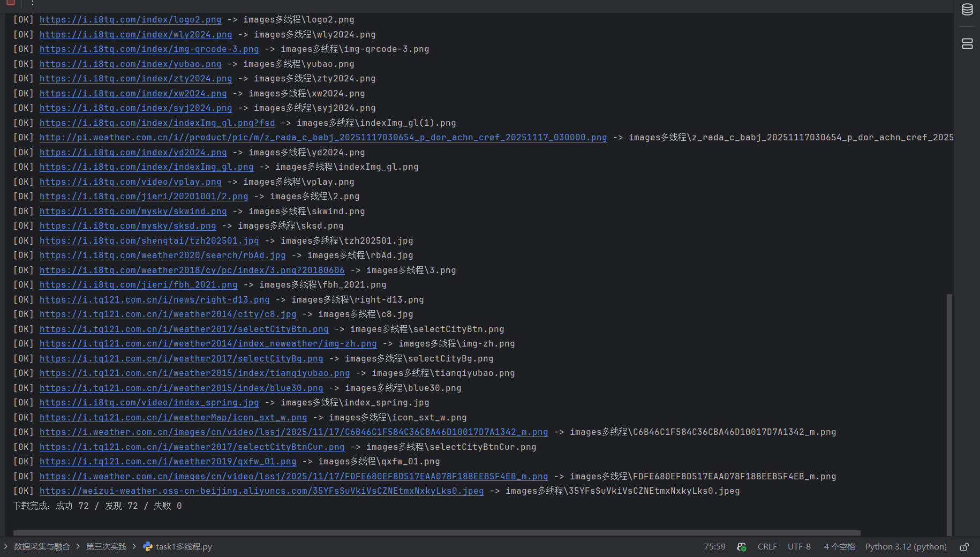Open the 第三次实践 breadcrumb folder
Image resolution: width=980 pixels, height=557 pixels.
pyautogui.click(x=106, y=547)
